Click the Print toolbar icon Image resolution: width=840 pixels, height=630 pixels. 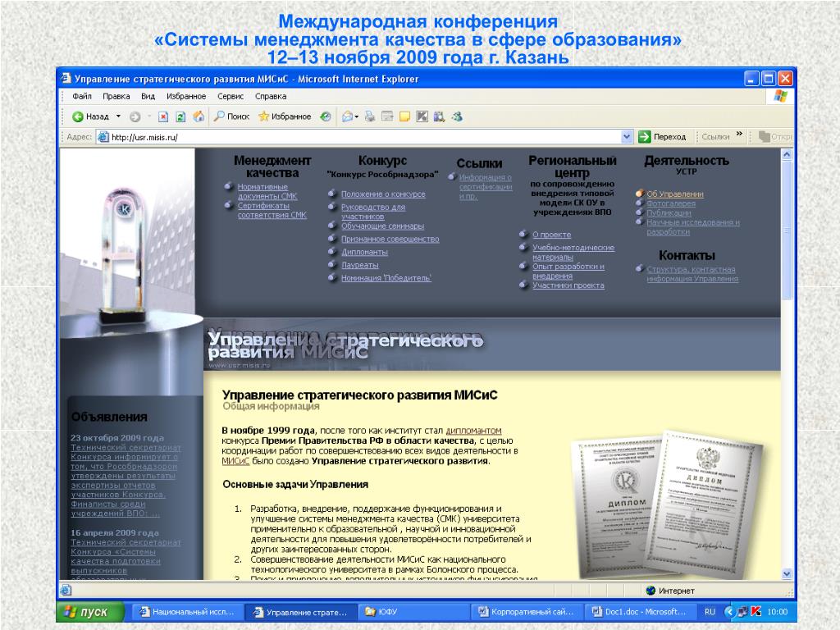coord(370,116)
